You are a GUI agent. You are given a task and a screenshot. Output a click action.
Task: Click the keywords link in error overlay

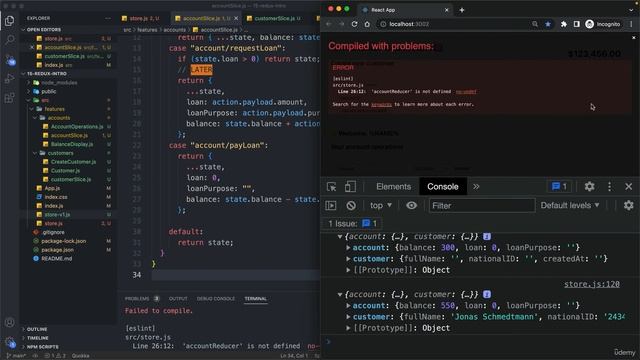pos(381,104)
